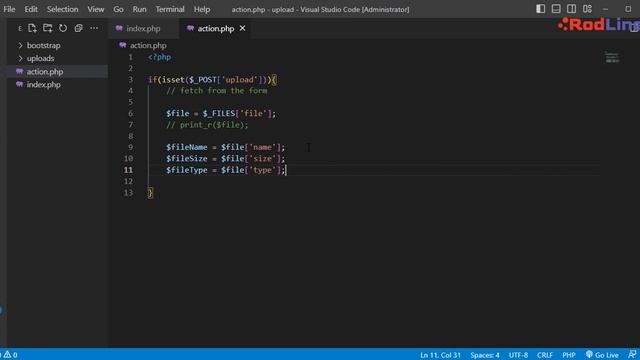This screenshot has width=640, height=360.
Task: Select language mode PHP in status bar
Action: 569,355
